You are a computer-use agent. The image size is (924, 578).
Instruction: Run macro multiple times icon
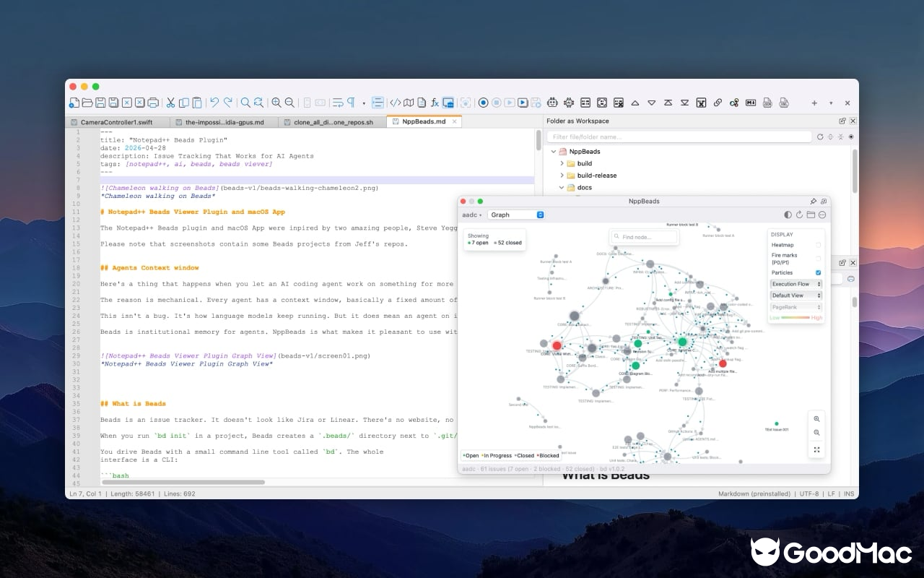coord(523,103)
